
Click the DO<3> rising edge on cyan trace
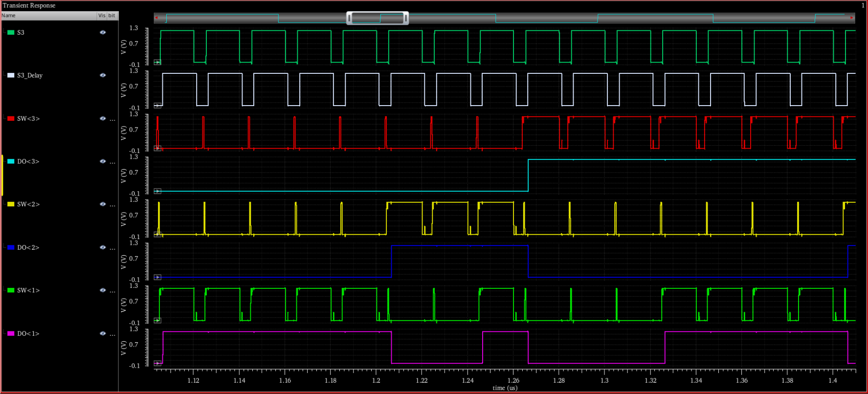(x=528, y=175)
